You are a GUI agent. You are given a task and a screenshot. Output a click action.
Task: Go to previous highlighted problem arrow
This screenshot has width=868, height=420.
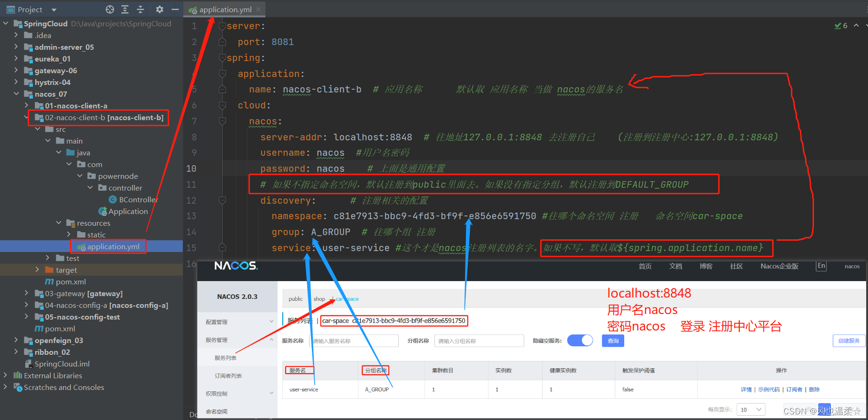pyautogui.click(x=856, y=25)
